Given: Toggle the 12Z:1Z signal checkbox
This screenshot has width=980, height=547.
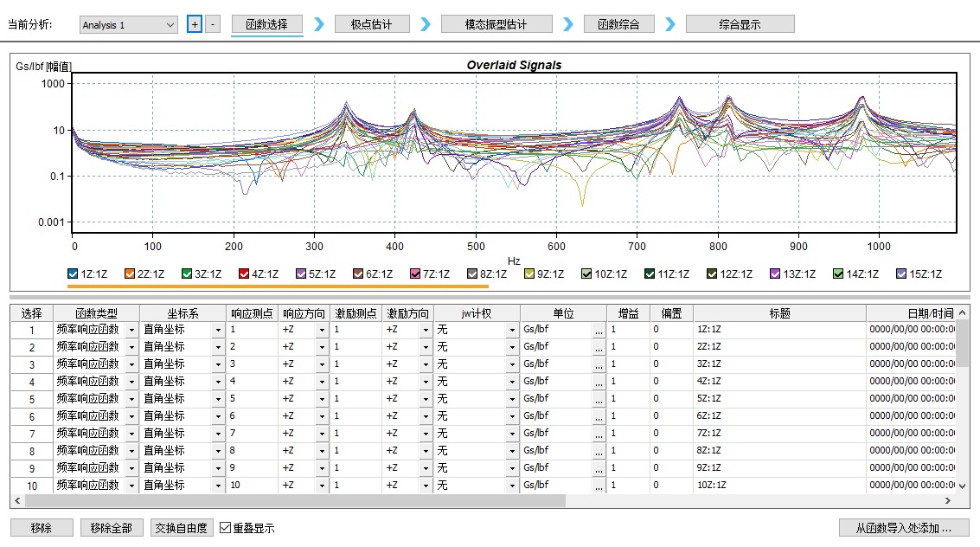Looking at the screenshot, I should coord(712,273).
